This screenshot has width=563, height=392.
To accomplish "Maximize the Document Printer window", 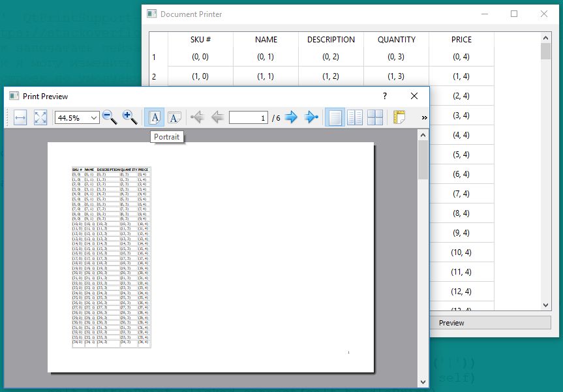I will (514, 14).
